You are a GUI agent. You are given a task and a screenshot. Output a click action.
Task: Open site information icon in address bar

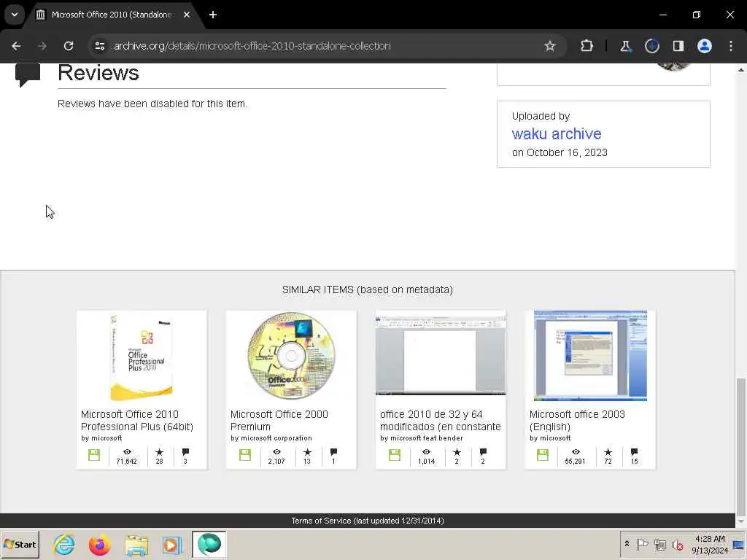[x=99, y=46]
